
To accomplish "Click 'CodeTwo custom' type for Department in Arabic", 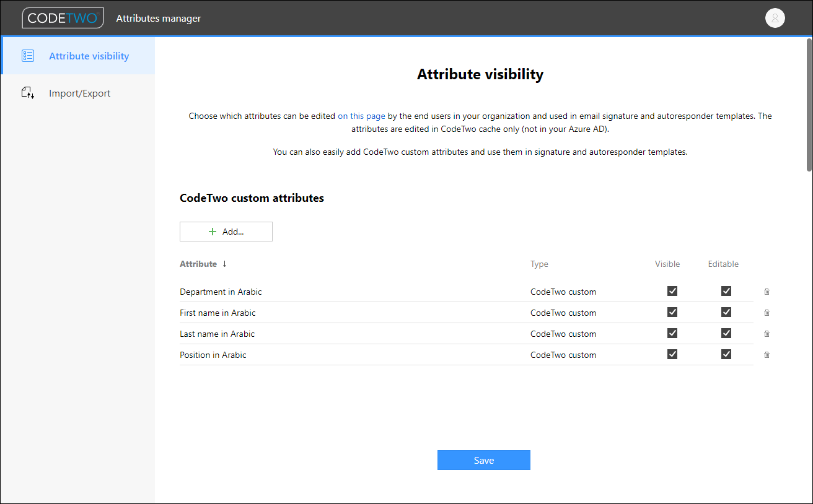I will (x=563, y=292).
